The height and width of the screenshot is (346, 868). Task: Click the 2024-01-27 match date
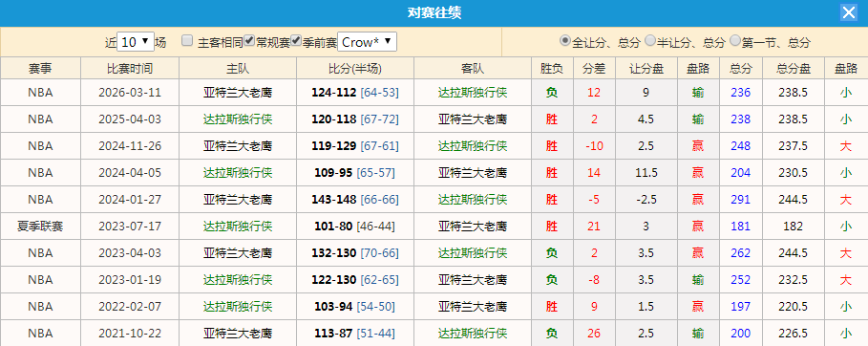point(130,199)
